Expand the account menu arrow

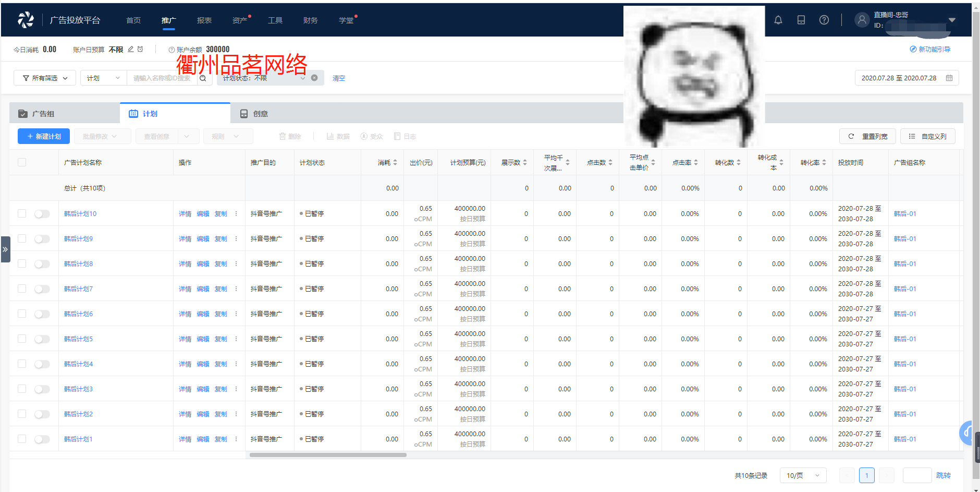coord(952,20)
